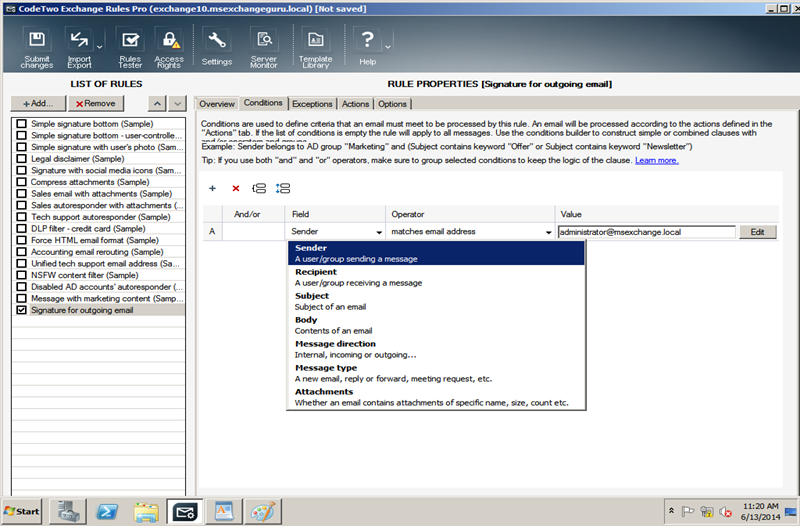Delete condition with red X icon
The height and width of the screenshot is (526, 800).
(236, 188)
